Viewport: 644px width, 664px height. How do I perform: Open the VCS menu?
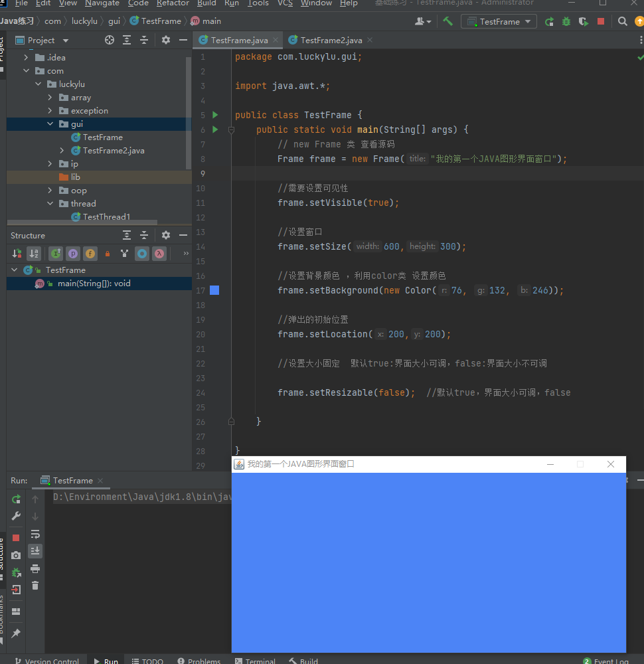pyautogui.click(x=285, y=3)
